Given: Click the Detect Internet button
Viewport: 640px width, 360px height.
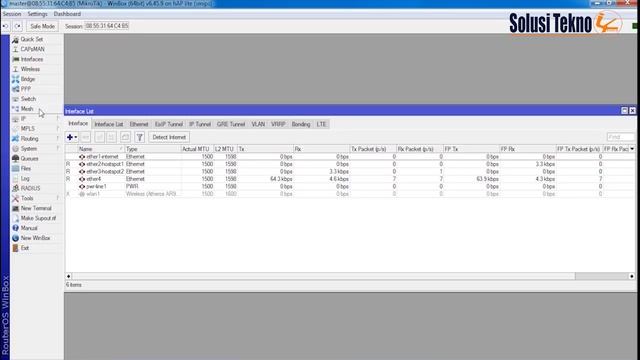Looking at the screenshot, I should click(169, 137).
